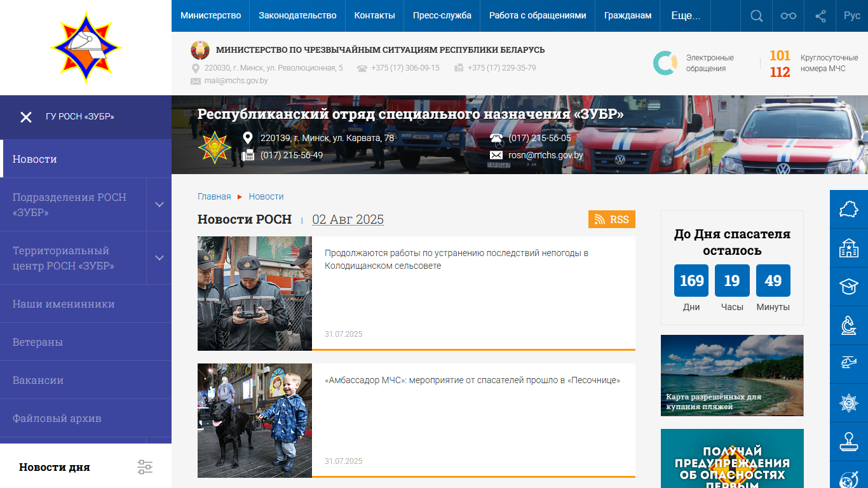Click the graduation cap icon
868x488 pixels.
(x=849, y=287)
